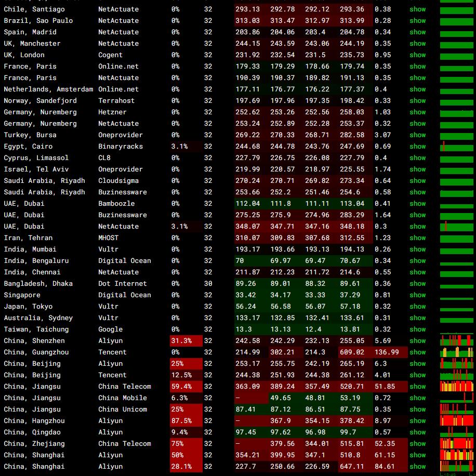Select the 59.4% loss value
Screen dimensions: 476x476
click(181, 387)
